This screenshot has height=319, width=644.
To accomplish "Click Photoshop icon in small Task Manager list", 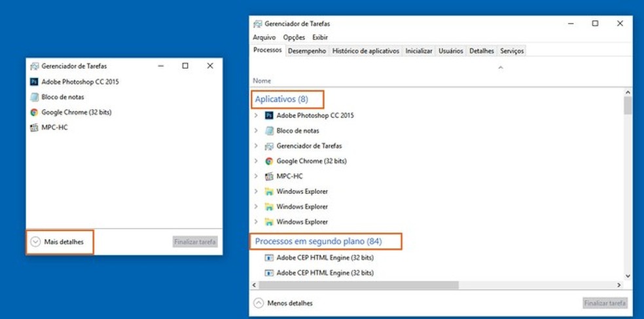I will [x=34, y=82].
